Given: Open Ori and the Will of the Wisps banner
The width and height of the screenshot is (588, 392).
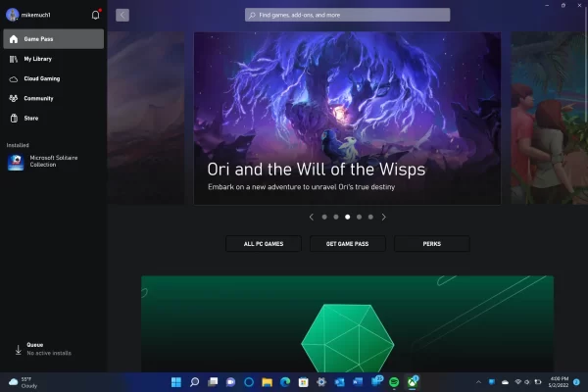Looking at the screenshot, I should 347,119.
